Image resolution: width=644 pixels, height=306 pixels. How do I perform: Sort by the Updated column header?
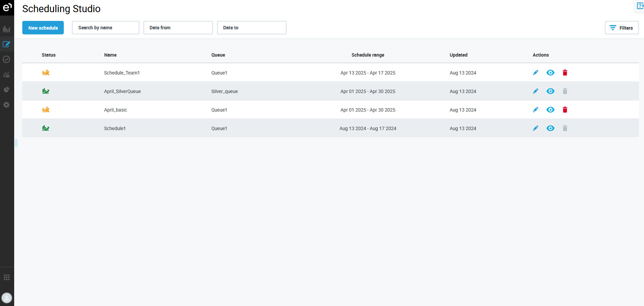pyautogui.click(x=458, y=55)
